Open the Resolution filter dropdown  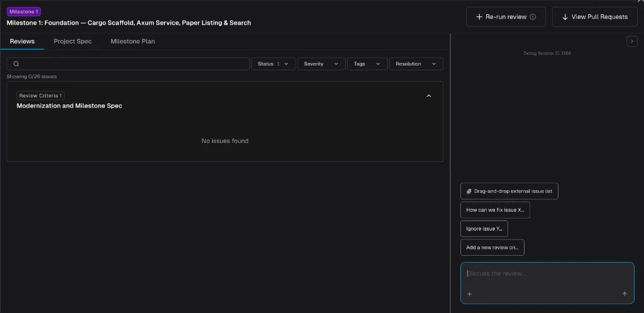pyautogui.click(x=416, y=64)
